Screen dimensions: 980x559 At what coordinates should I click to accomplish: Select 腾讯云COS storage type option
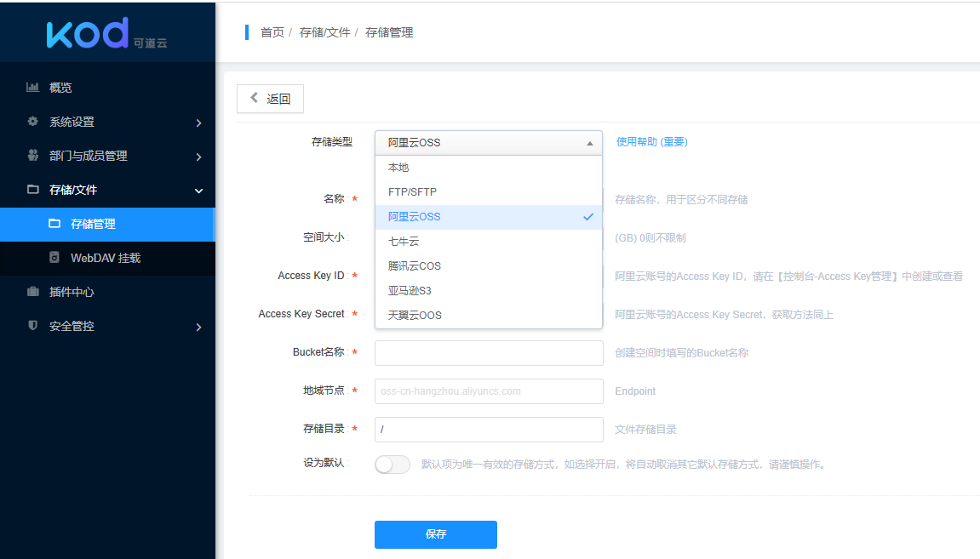pyautogui.click(x=489, y=266)
